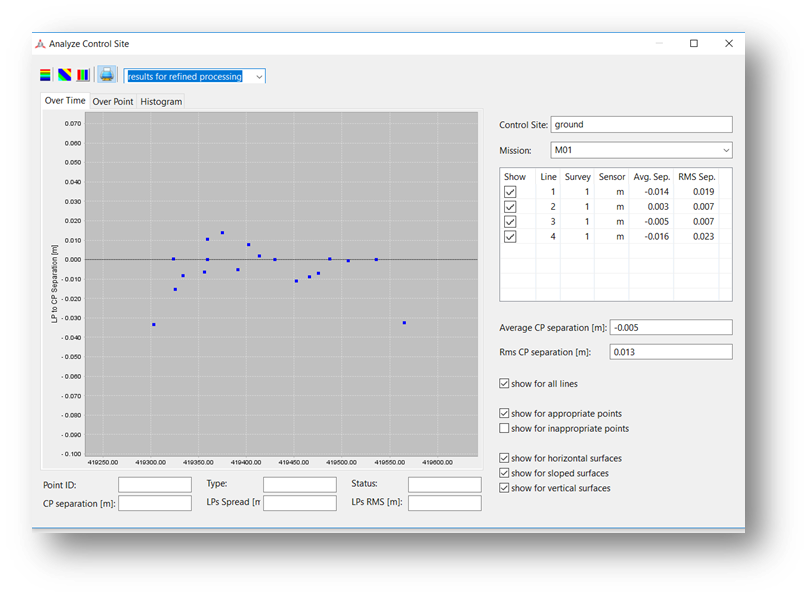The image size is (810, 598).
Task: Uncheck Show checkbox for line 1
Action: (x=510, y=192)
